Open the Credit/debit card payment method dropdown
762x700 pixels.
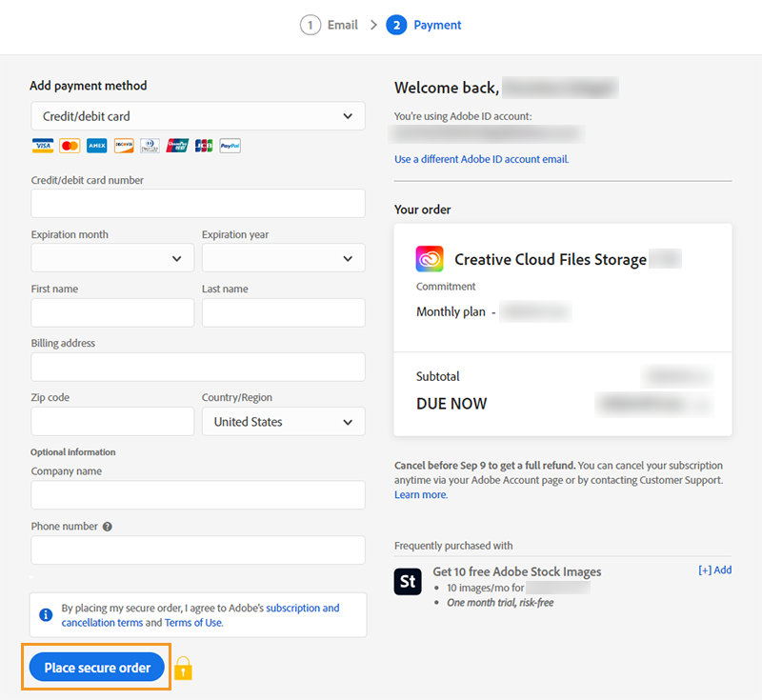click(197, 116)
